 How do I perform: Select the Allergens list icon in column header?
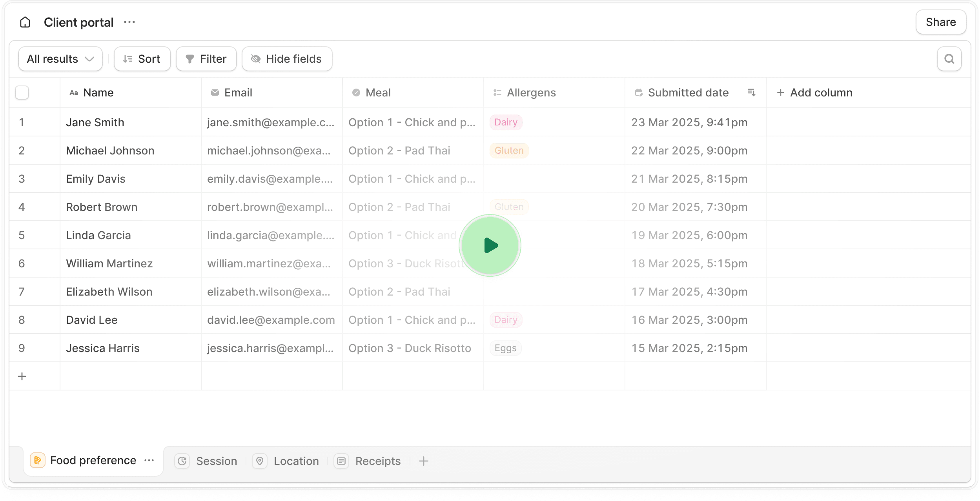[497, 93]
